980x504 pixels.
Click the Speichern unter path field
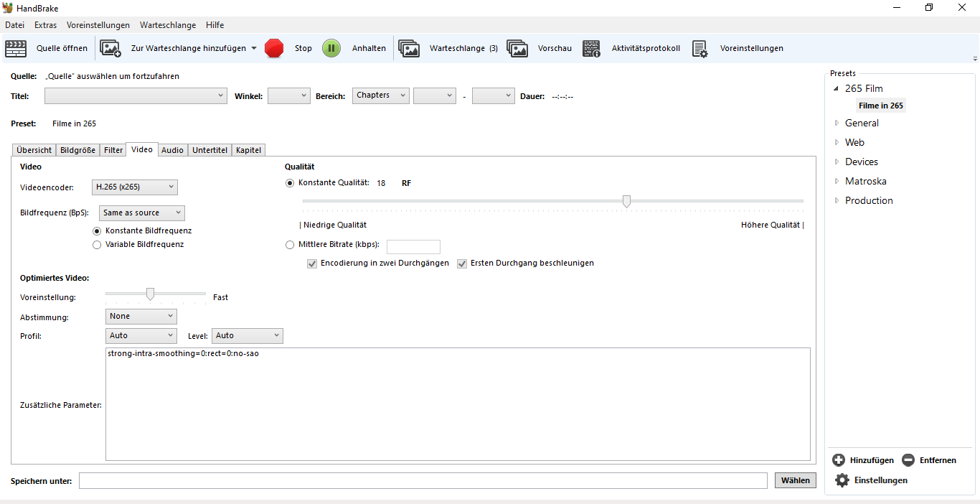[423, 480]
